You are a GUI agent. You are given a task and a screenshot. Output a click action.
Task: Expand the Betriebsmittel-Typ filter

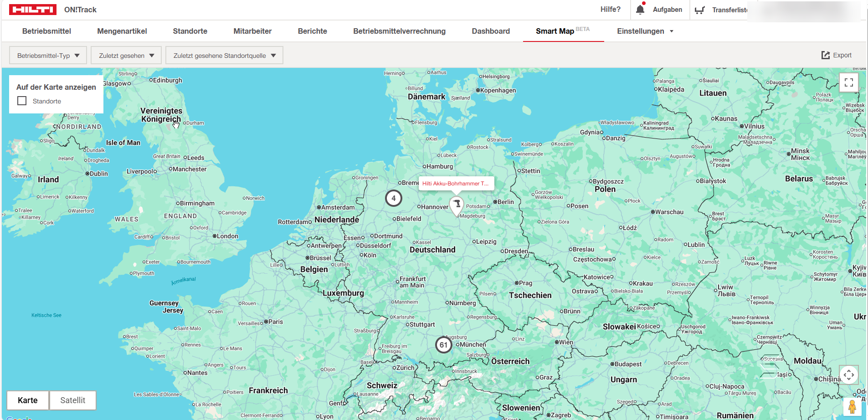tap(48, 56)
